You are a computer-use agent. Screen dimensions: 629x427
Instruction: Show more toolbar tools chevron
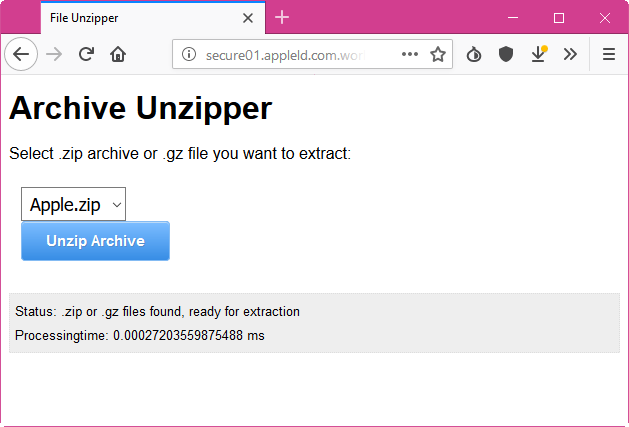coord(570,54)
